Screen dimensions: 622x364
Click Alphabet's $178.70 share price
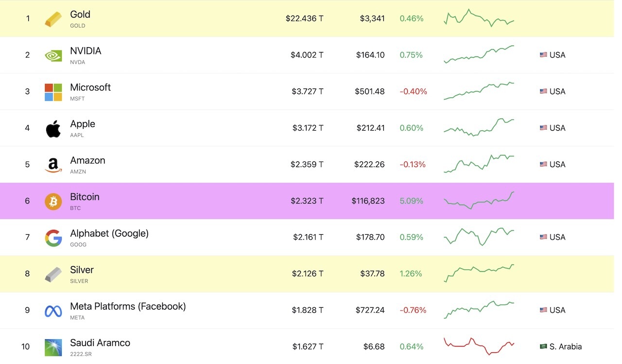[x=370, y=237]
